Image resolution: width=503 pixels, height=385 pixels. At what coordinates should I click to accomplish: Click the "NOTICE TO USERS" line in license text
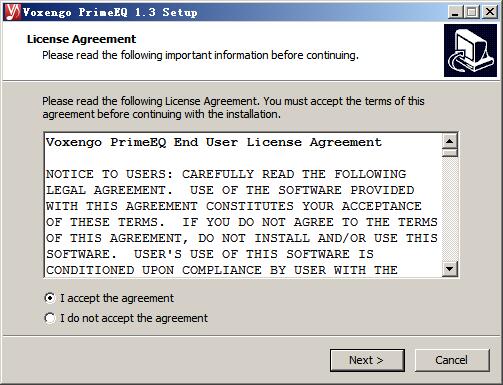(x=226, y=174)
